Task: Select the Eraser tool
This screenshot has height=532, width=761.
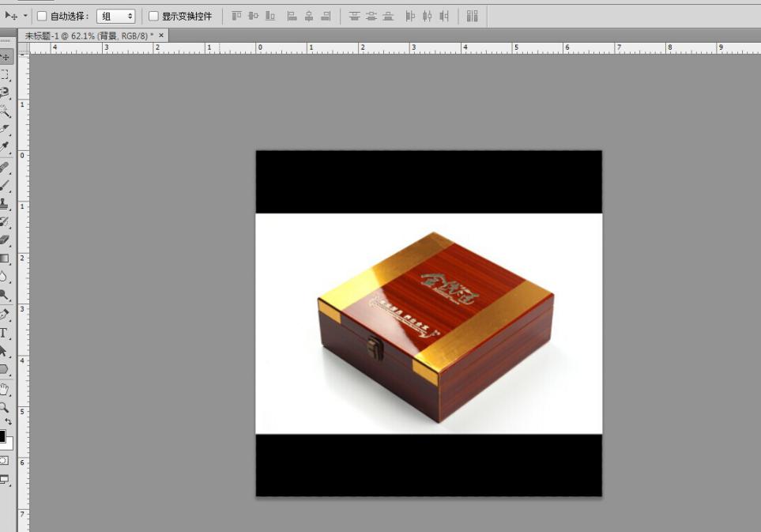Action: tap(5, 240)
